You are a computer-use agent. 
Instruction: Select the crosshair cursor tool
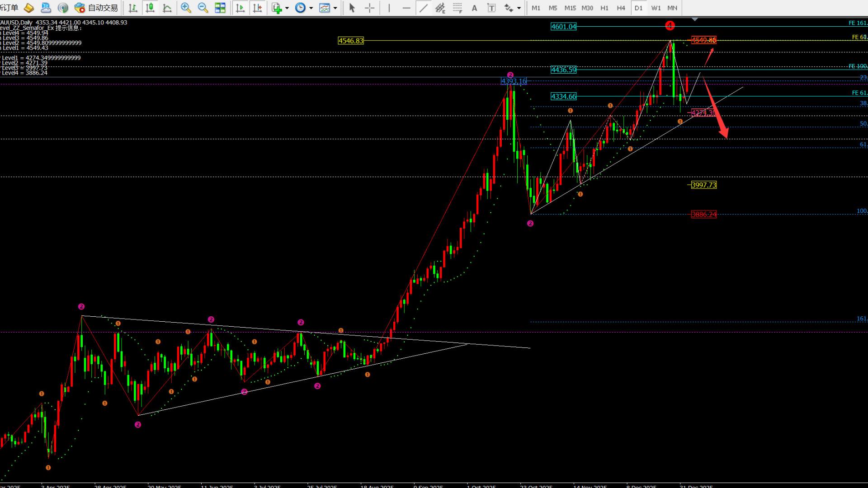pyautogui.click(x=369, y=8)
